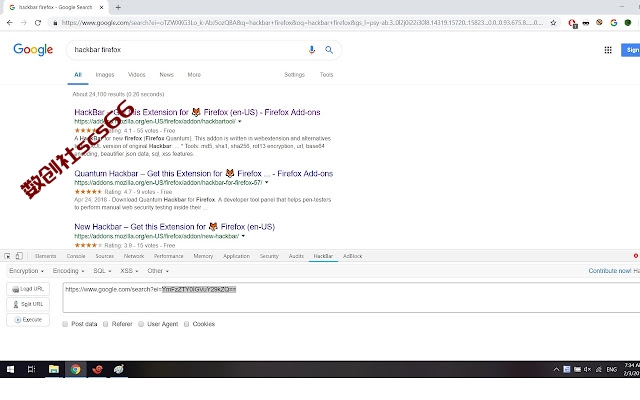Viewport: 640px width, 400px height.
Task: Open the Settings link under search box
Action: coord(294,75)
